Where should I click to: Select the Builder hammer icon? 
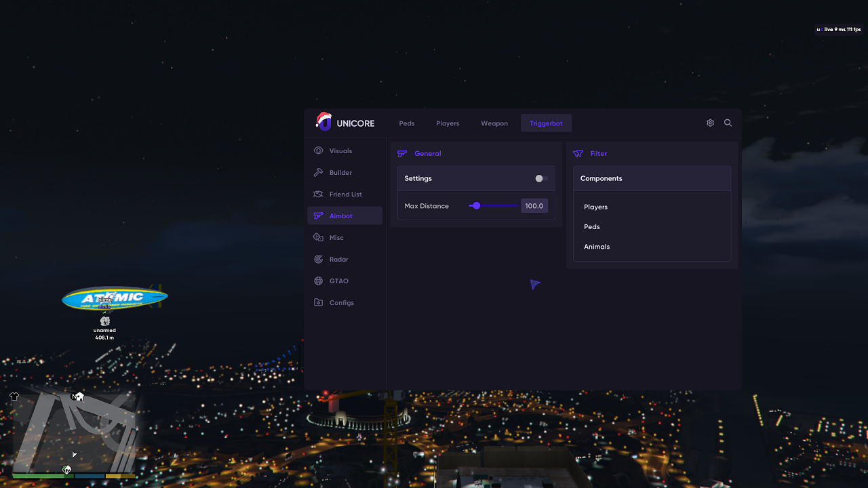[318, 172]
